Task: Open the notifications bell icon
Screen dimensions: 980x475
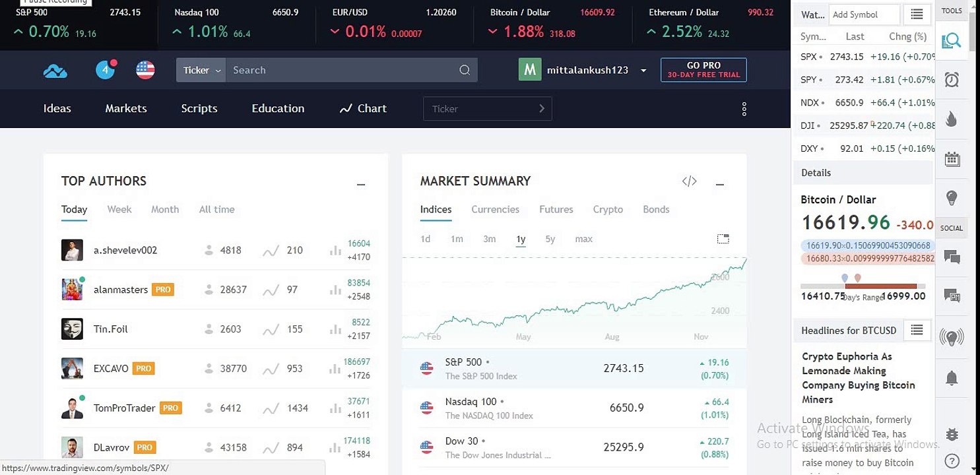Action: [952, 378]
